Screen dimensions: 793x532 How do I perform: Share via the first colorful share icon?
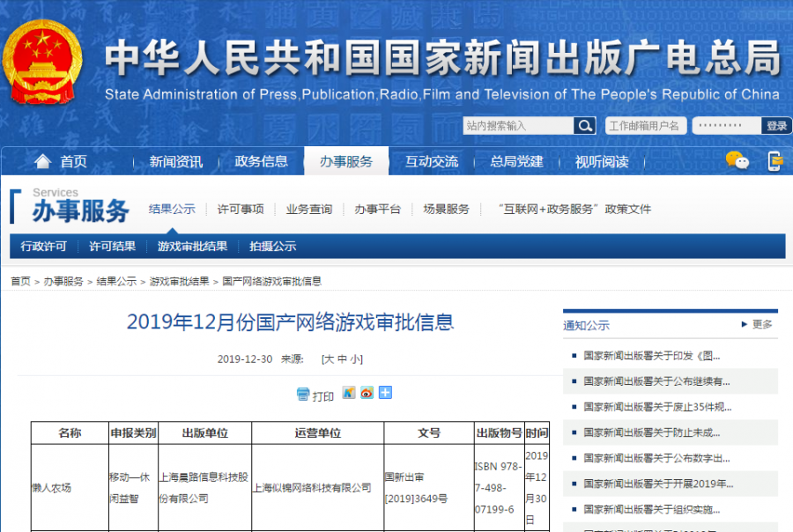coord(349,393)
